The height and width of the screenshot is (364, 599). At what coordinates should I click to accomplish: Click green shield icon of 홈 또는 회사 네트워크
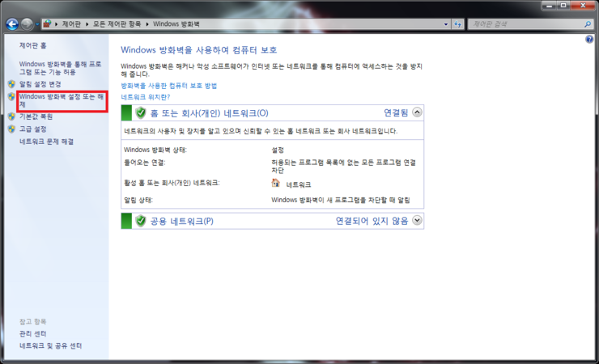tap(141, 113)
